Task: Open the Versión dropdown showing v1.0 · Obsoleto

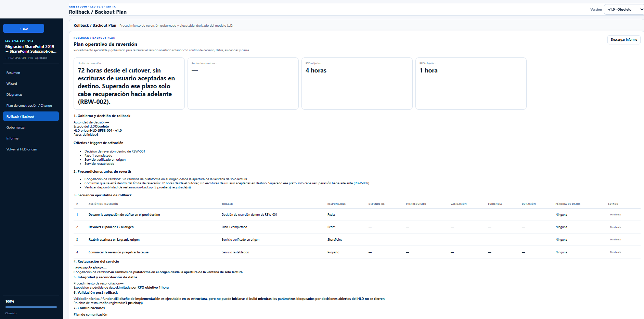Action: pyautogui.click(x=624, y=10)
